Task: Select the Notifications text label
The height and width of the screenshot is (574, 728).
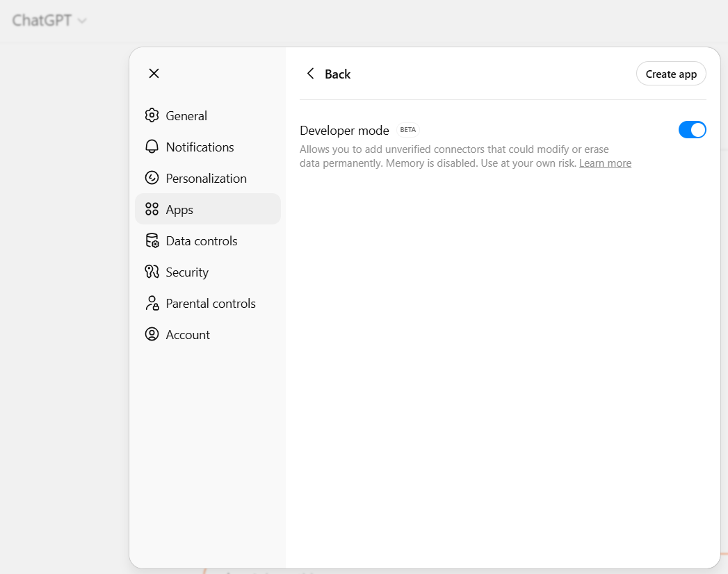Action: (x=200, y=147)
